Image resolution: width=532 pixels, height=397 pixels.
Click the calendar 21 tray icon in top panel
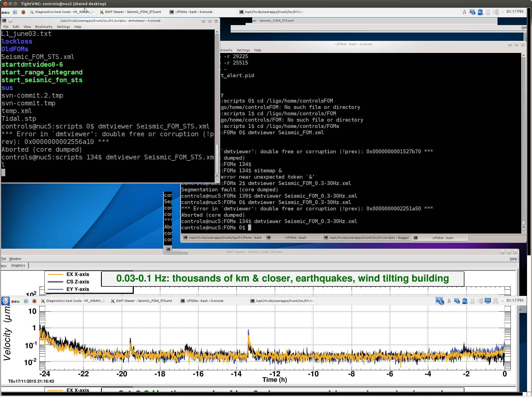(x=465, y=12)
